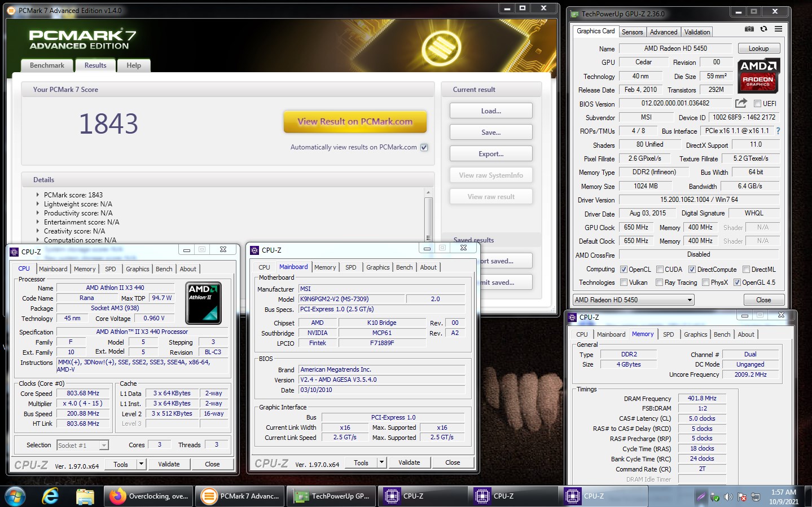Toggle the UEFI checkbox in GPU-Z
This screenshot has height=507, width=812.
(x=757, y=104)
